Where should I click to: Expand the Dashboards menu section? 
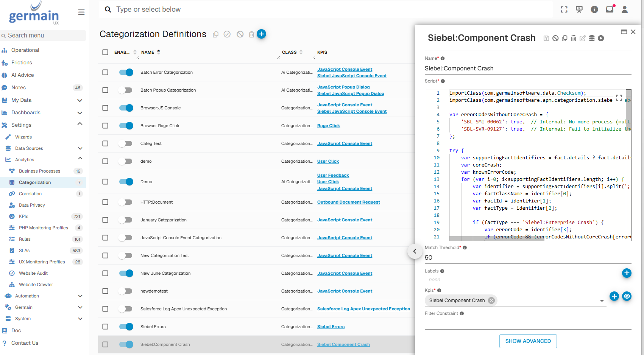(x=80, y=113)
